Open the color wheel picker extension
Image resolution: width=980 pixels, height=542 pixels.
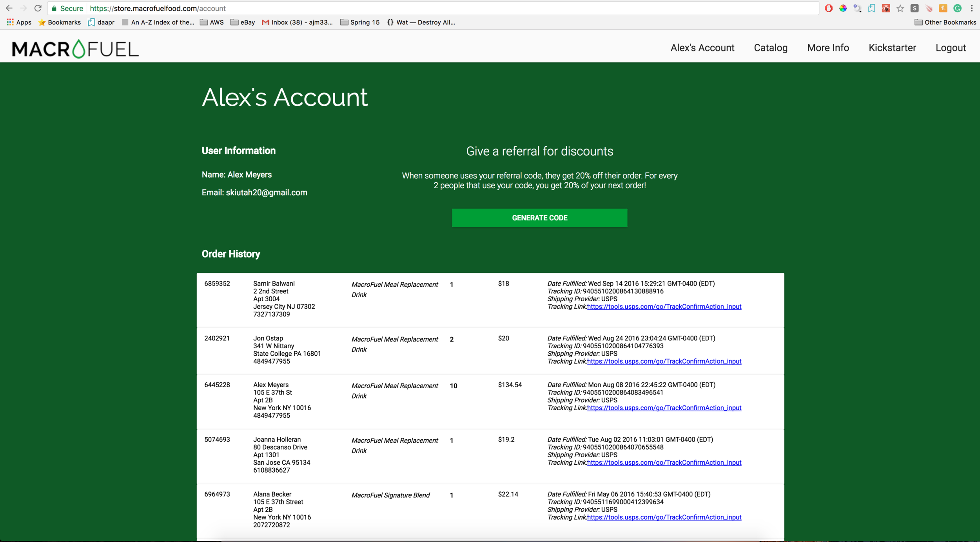[843, 8]
